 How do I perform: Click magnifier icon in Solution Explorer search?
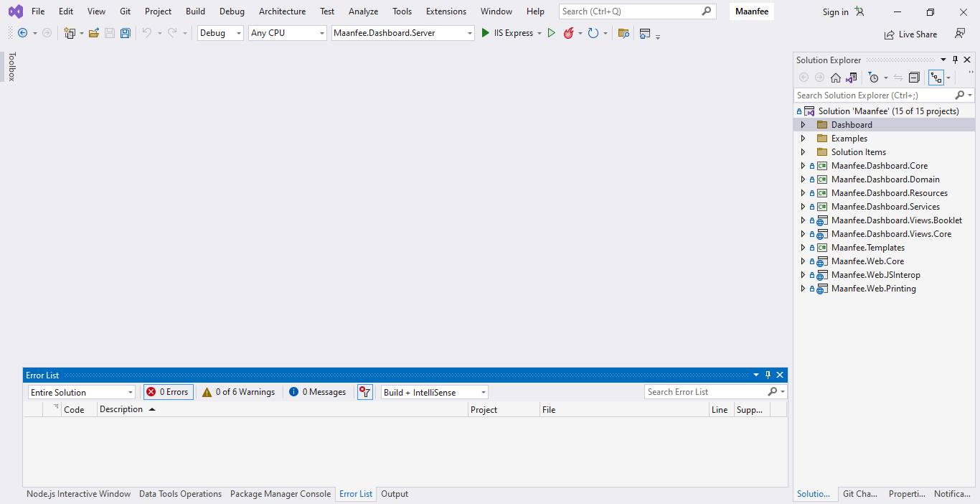click(960, 95)
